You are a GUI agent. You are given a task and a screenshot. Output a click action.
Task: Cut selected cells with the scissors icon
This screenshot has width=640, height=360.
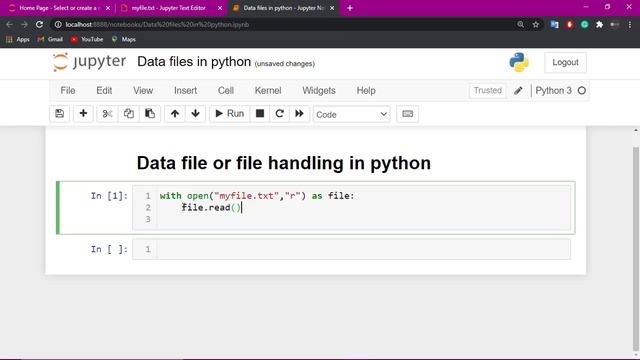[x=107, y=113]
